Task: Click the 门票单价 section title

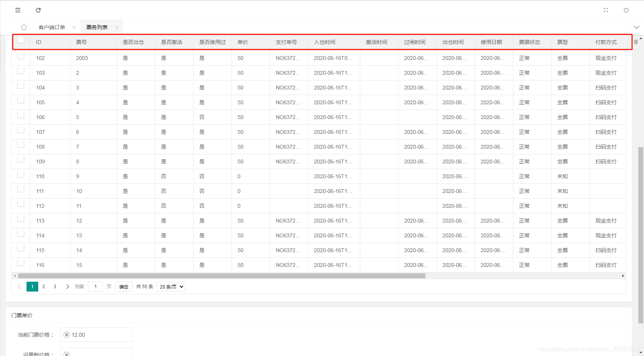Action: click(22, 315)
